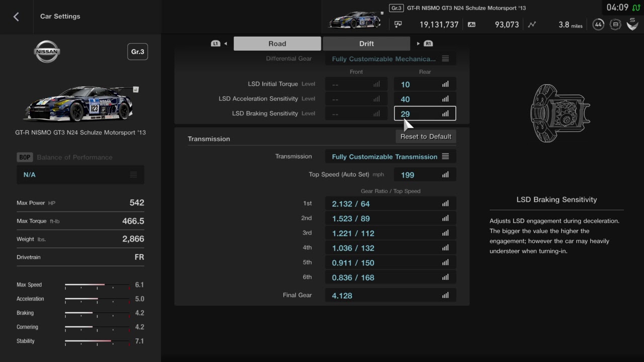The height and width of the screenshot is (362, 644).
Task: Edit 2nd gear ratio 1.523 / 89
Action: (x=390, y=218)
